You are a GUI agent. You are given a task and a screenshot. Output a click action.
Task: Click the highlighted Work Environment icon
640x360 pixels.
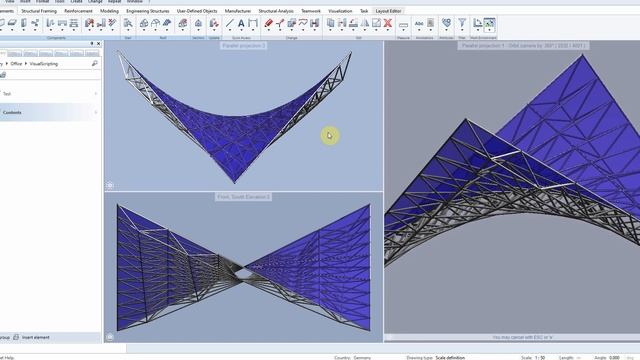[489, 24]
